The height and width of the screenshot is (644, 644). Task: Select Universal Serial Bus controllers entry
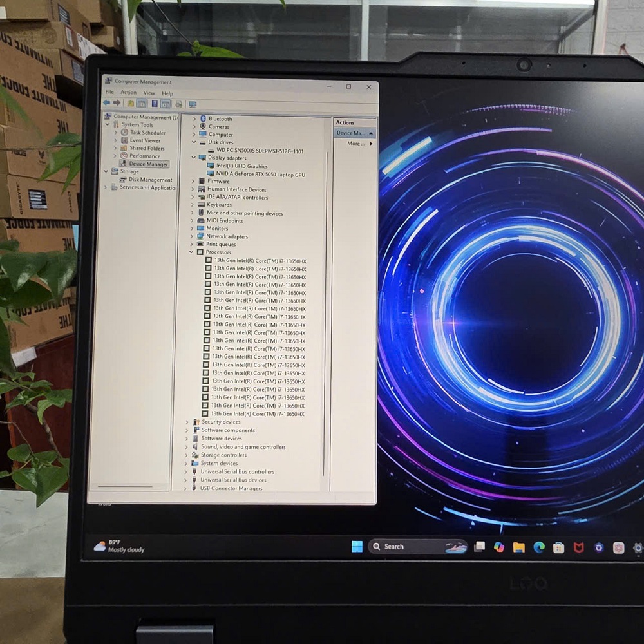[x=237, y=471]
